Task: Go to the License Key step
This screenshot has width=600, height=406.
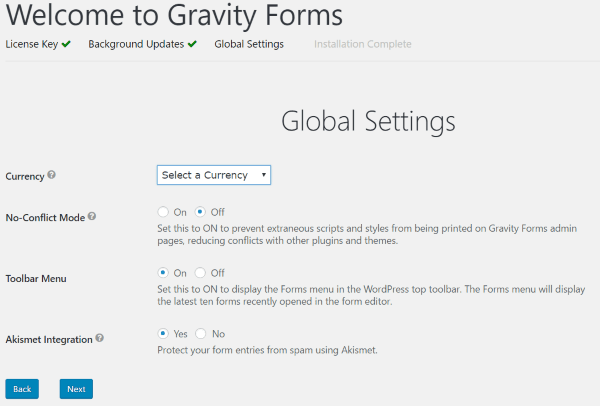Action: coord(32,44)
